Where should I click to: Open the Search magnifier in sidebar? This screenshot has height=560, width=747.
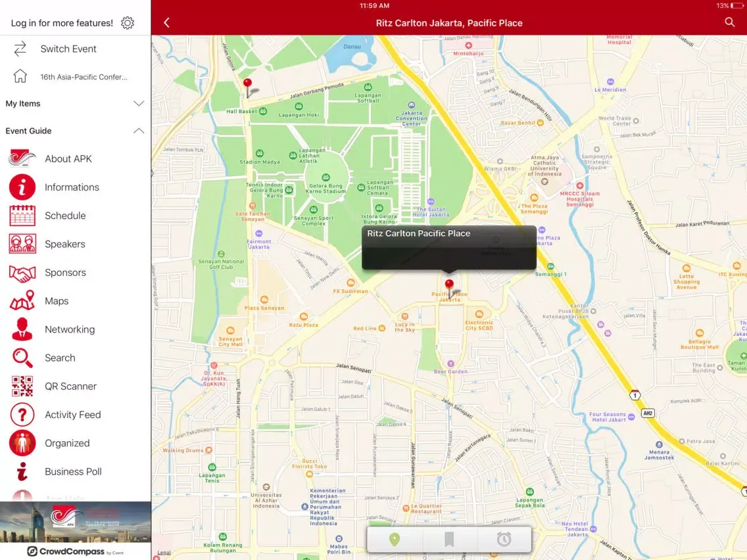pyautogui.click(x=22, y=358)
